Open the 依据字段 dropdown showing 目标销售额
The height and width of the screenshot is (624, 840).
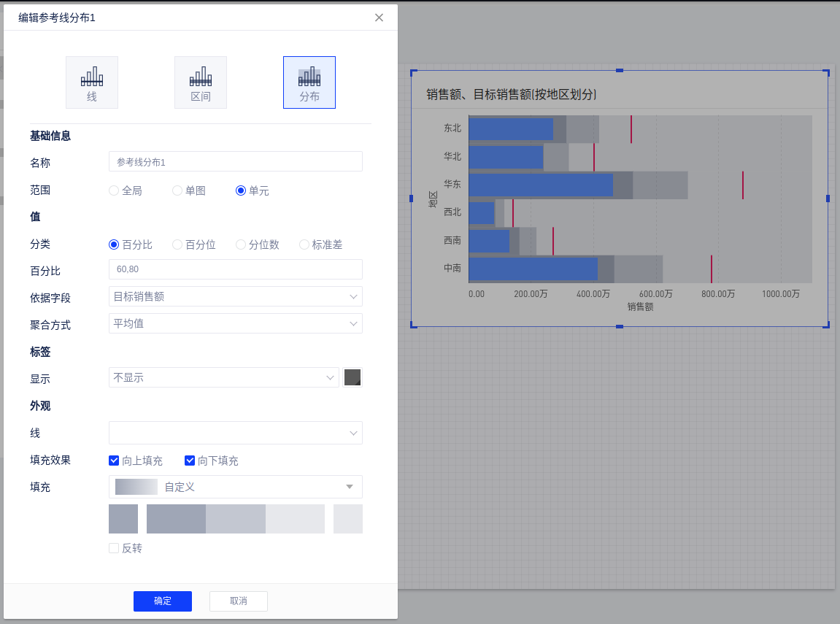[x=235, y=296]
